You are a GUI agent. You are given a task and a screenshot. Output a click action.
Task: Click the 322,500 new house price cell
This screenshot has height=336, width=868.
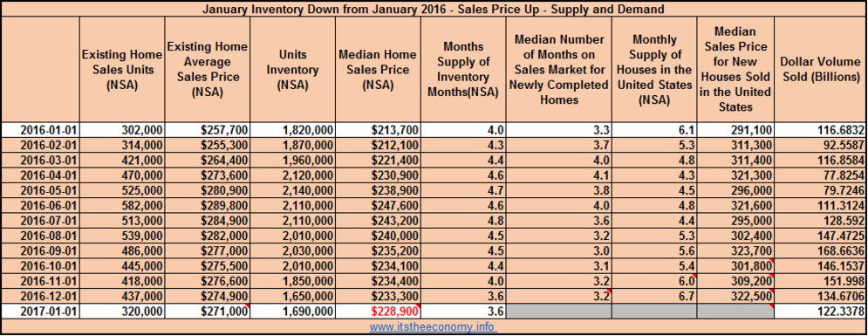(735, 296)
